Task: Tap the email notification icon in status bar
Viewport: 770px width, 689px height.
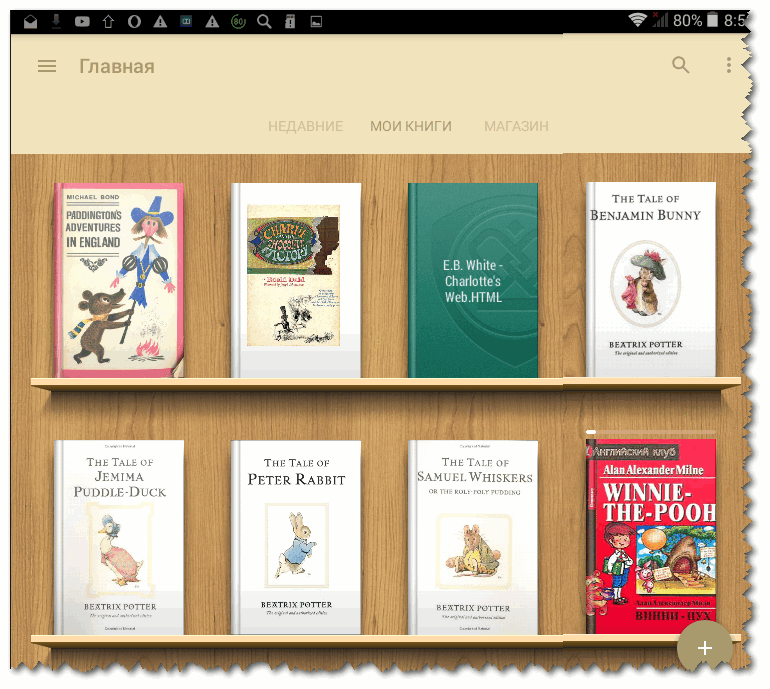Action: [30, 22]
